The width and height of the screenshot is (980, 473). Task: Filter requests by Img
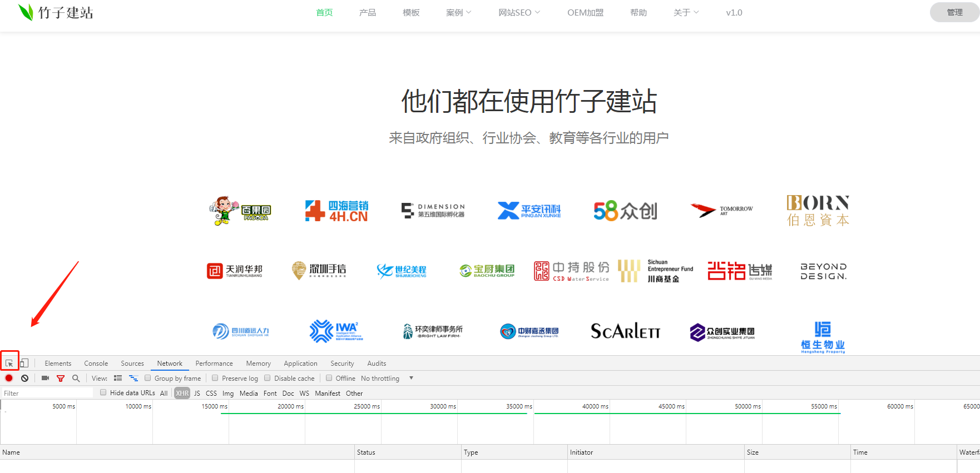228,393
